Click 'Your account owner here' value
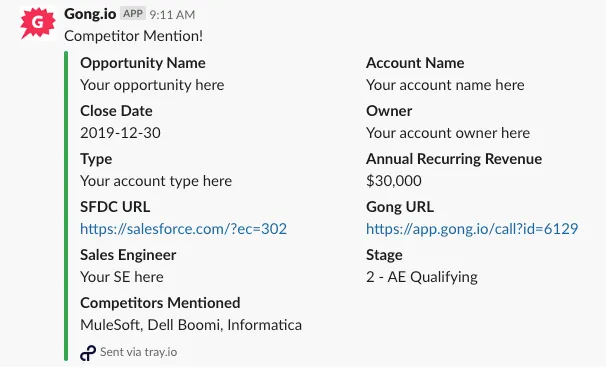 448,133
